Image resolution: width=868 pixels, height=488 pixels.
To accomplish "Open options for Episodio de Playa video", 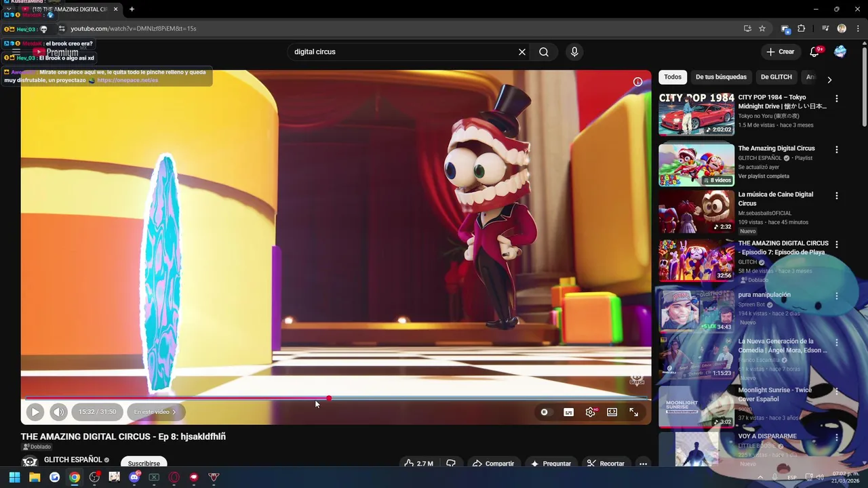I will pyautogui.click(x=836, y=244).
